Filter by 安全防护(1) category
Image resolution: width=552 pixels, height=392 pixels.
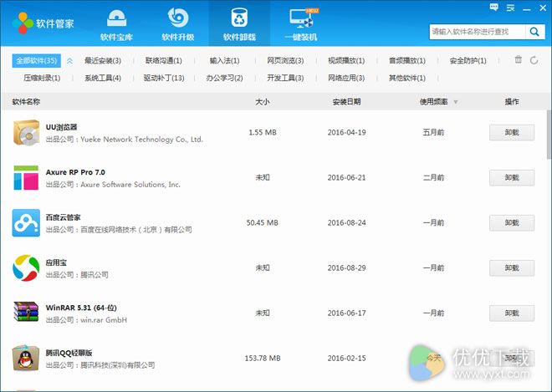tap(468, 61)
